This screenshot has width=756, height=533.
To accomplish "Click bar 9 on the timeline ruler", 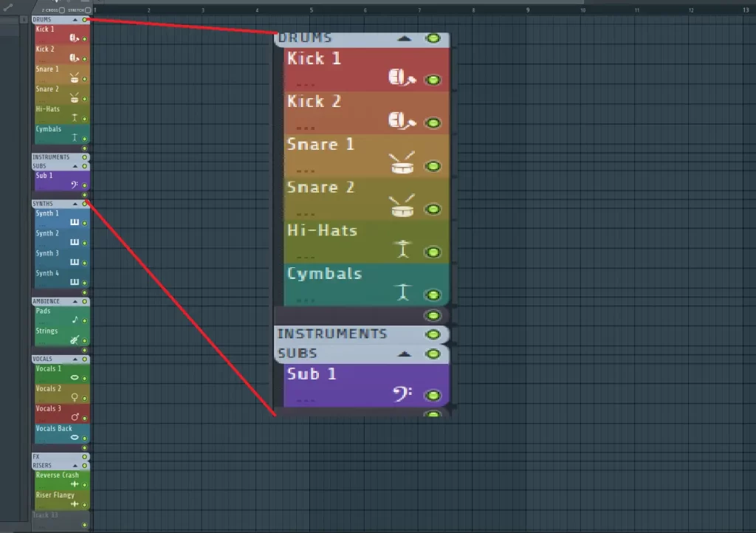I will pos(527,10).
